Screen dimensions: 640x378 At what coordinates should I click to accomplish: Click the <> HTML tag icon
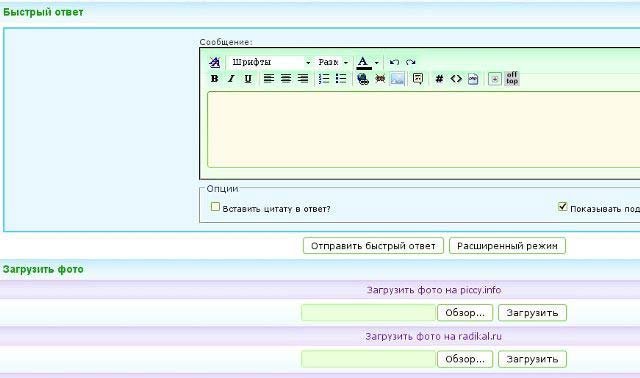(456, 79)
